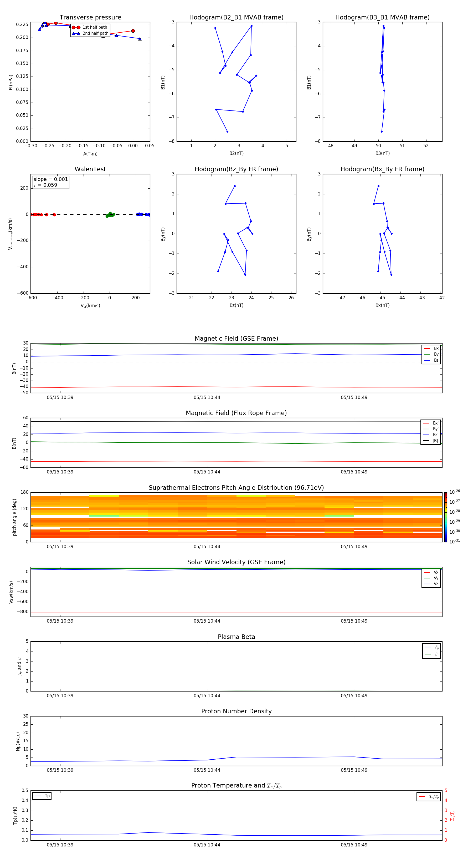Click the 'Bx(nT)' x-axis label

(x=382, y=305)
